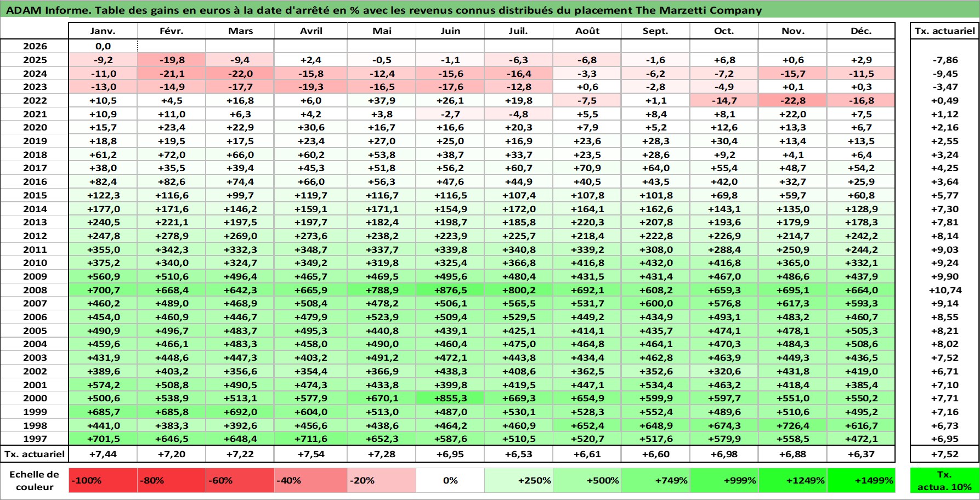Select the +560,9 cell in 2009 row
Viewport: 980px width, 500px height.
point(103,276)
